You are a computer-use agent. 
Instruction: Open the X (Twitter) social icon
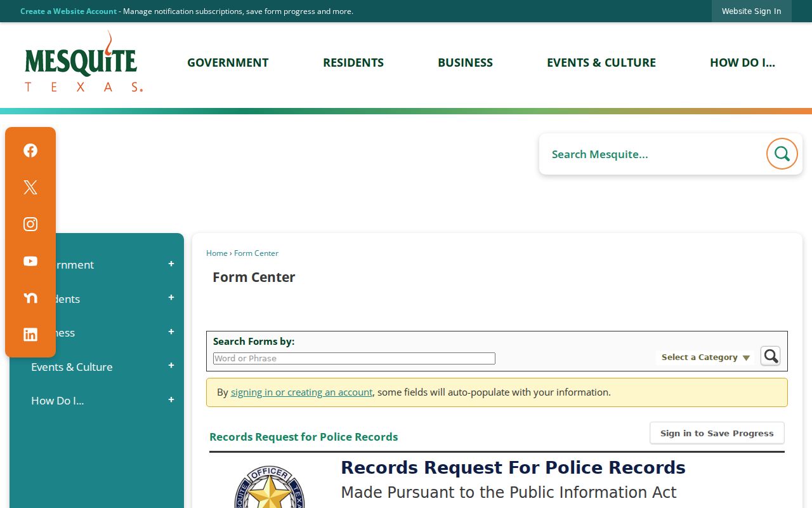30,187
